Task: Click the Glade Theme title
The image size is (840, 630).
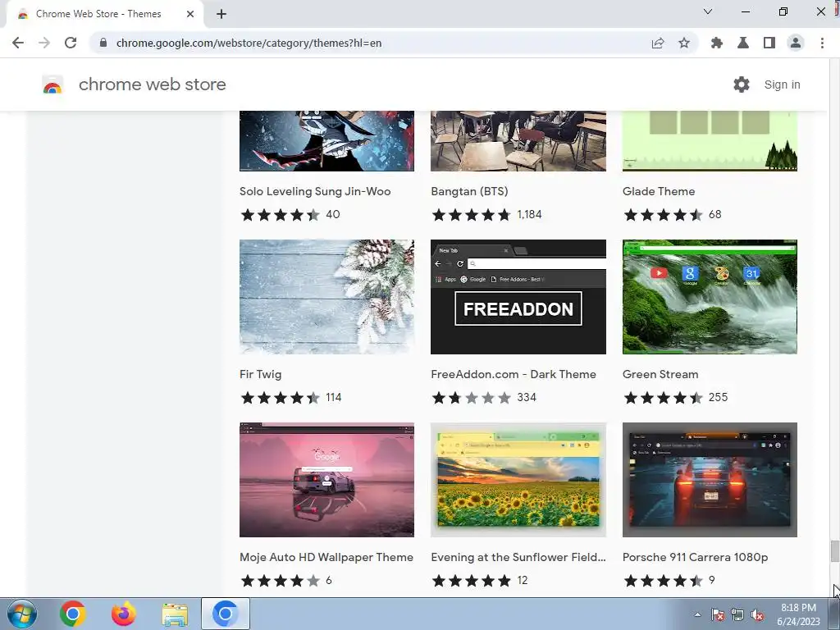Action: coord(659,191)
